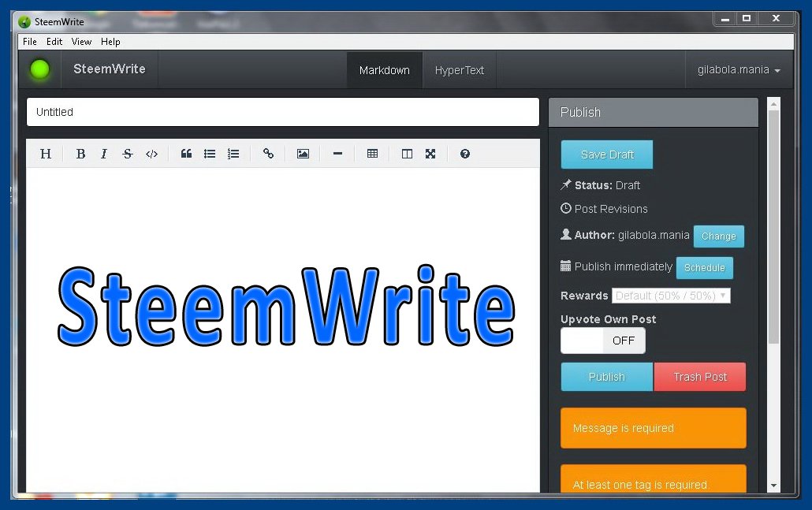The width and height of the screenshot is (812, 510).
Task: Click the Change author button
Action: coord(719,236)
